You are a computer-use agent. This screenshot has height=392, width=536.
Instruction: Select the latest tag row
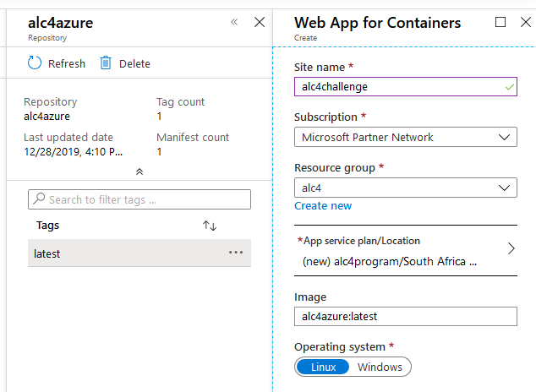(139, 253)
